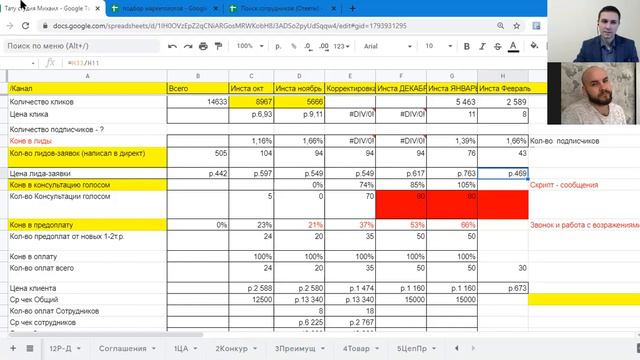Open the extension icon beside the bookmark star

536,25
